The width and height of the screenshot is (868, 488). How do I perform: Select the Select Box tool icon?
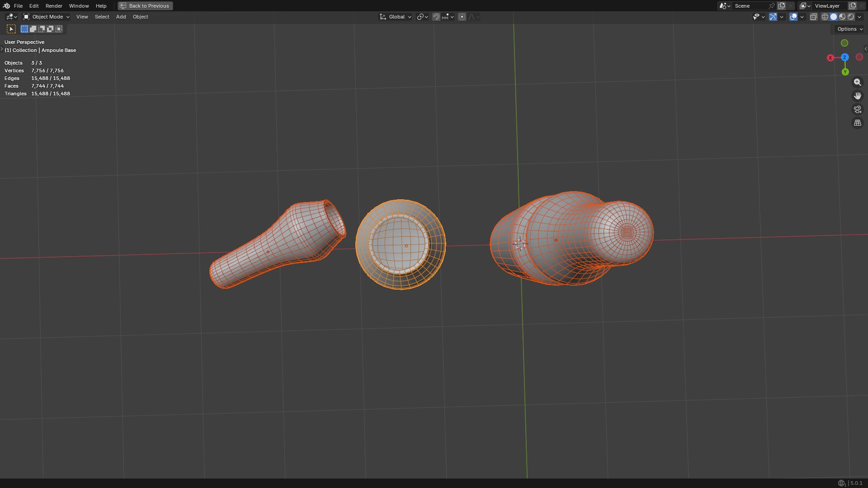11,29
